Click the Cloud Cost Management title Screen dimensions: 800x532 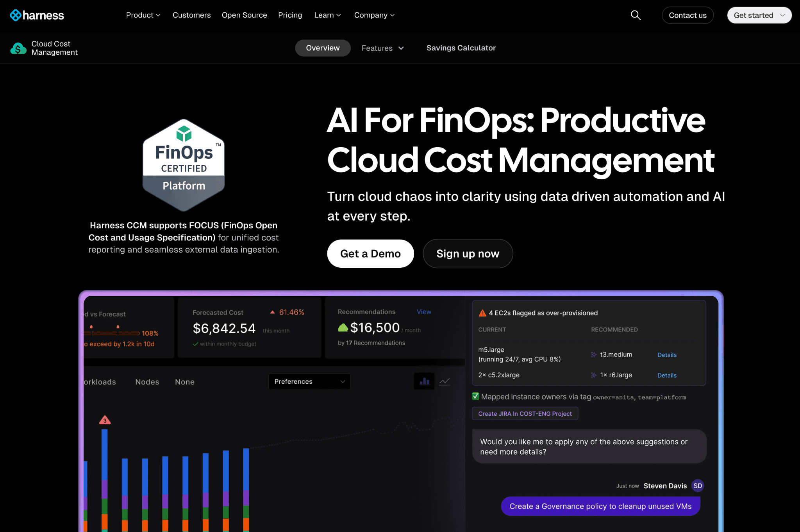[x=54, y=48]
